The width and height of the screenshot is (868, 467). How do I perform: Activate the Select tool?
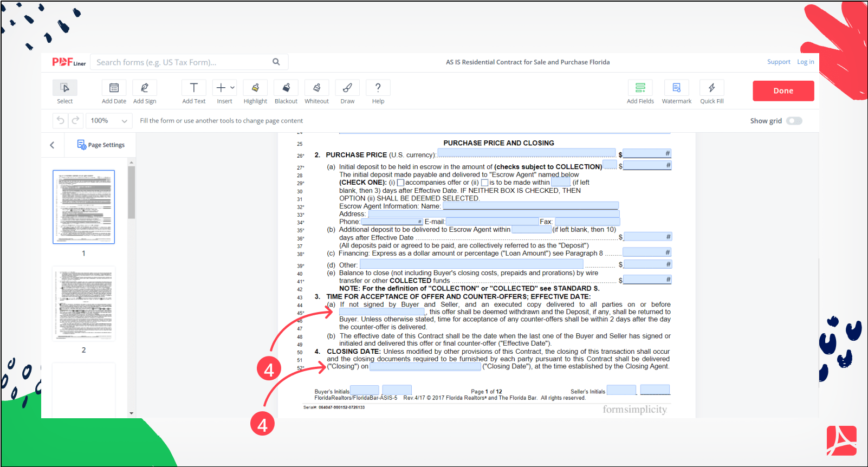[x=64, y=88]
